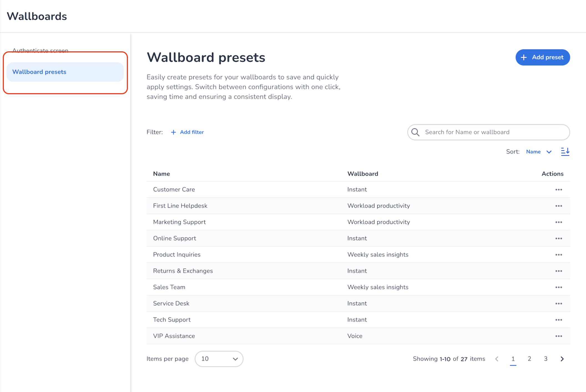The image size is (586, 392).
Task: Open Tech Support row actions menu
Action: [x=559, y=320]
